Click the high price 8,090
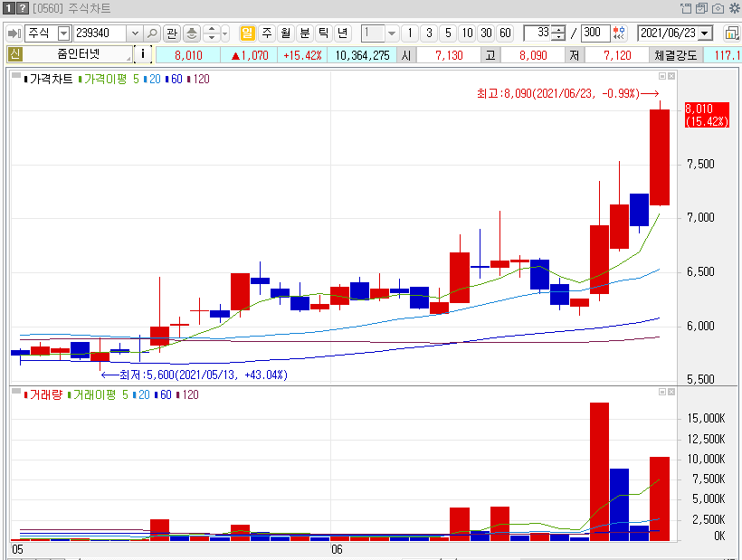This screenshot has width=742, height=560. click(533, 55)
